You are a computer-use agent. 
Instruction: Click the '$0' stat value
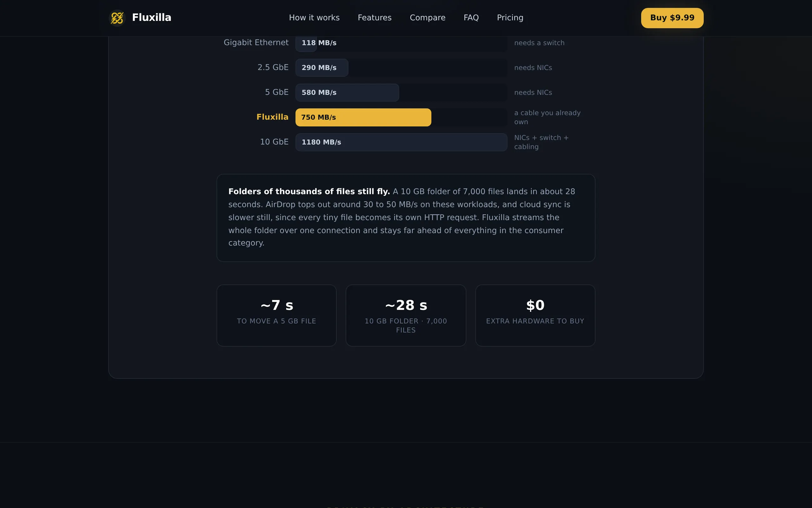click(535, 305)
